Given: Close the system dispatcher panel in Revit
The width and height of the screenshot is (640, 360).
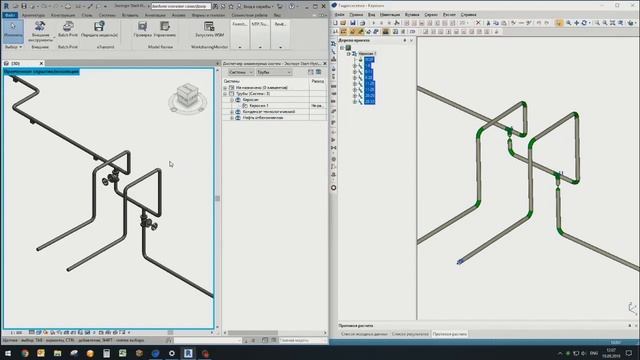Looking at the screenshot, I should pyautogui.click(x=325, y=64).
